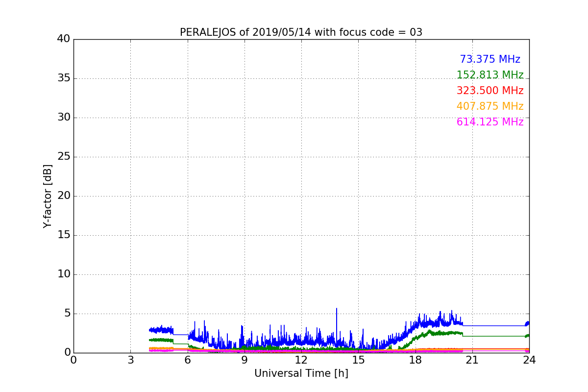Click the x-axis tick label 24
Screen dimensions: 588x392
coord(529,360)
